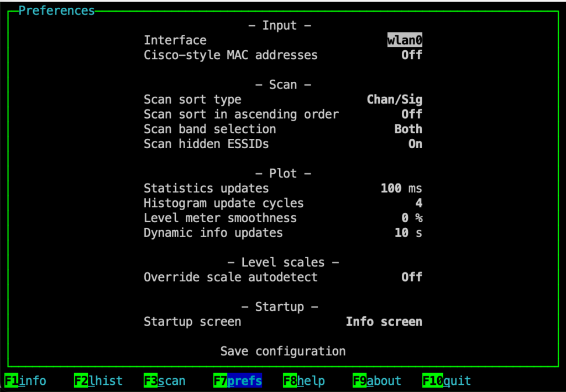Open the F3 scan screen

(x=165, y=380)
